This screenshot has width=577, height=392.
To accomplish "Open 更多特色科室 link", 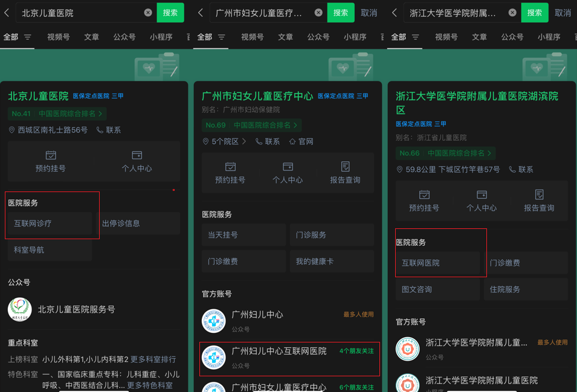I will click(150, 385).
